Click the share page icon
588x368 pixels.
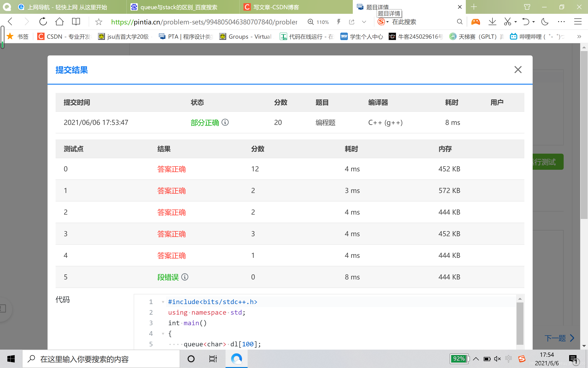(x=352, y=22)
